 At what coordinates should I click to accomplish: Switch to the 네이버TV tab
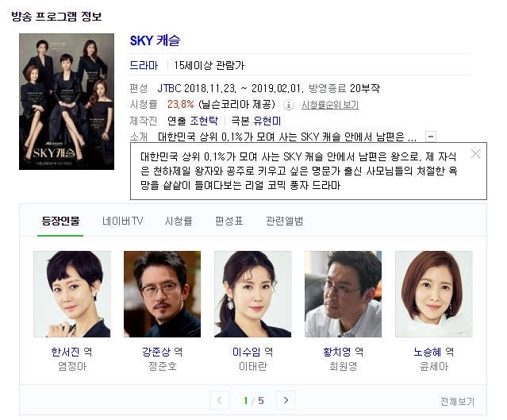[122, 221]
